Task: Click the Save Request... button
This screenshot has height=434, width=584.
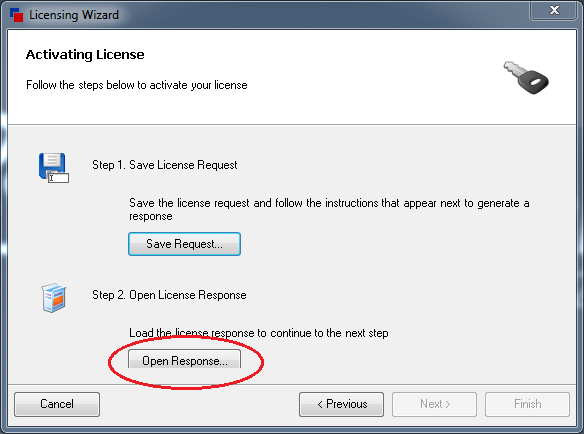Action: click(184, 244)
